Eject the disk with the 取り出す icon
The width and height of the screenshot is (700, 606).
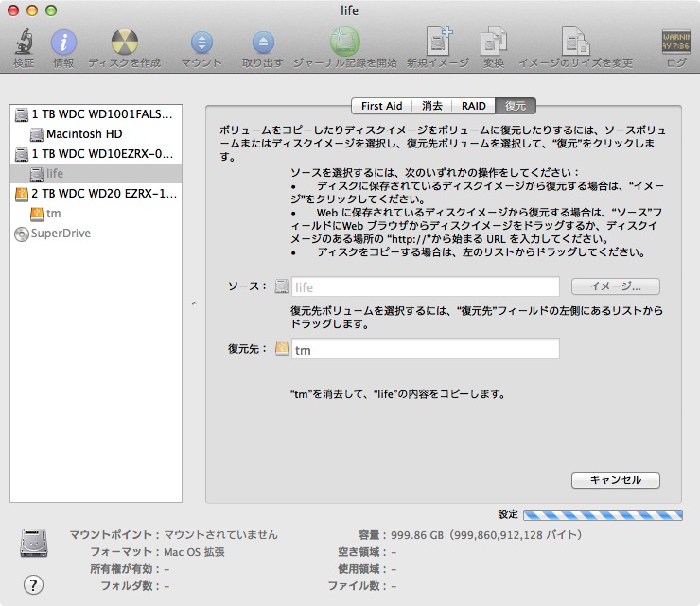pyautogui.click(x=262, y=43)
